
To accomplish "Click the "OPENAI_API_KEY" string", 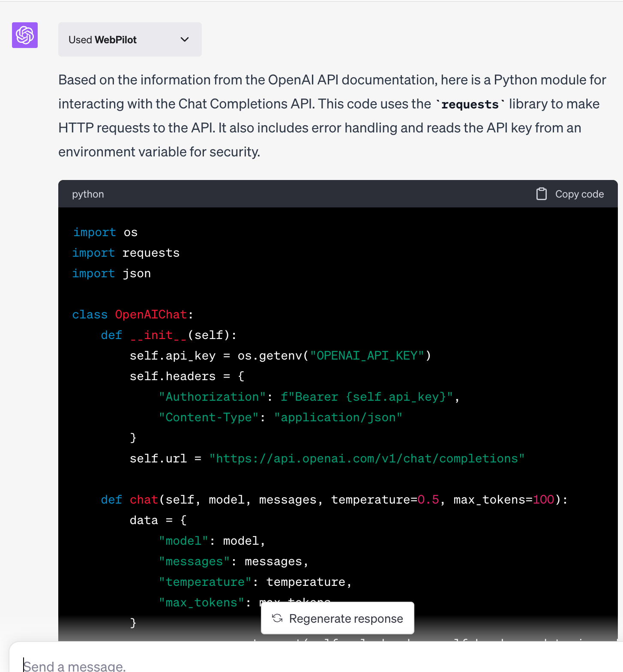I will (367, 356).
